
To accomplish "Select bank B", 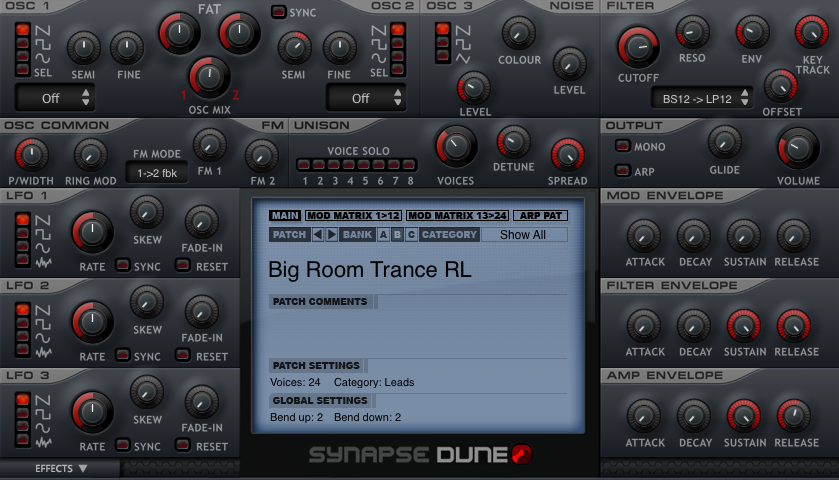I will (x=397, y=234).
